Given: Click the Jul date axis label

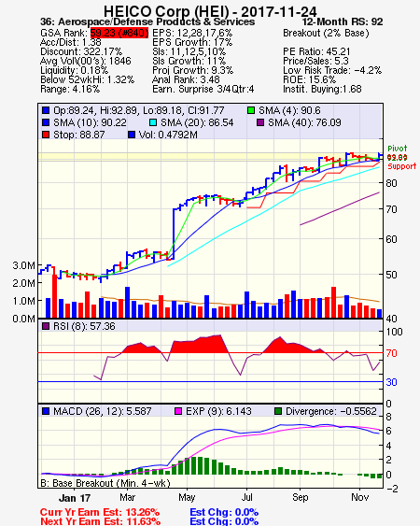Looking at the screenshot, I should (247, 497).
